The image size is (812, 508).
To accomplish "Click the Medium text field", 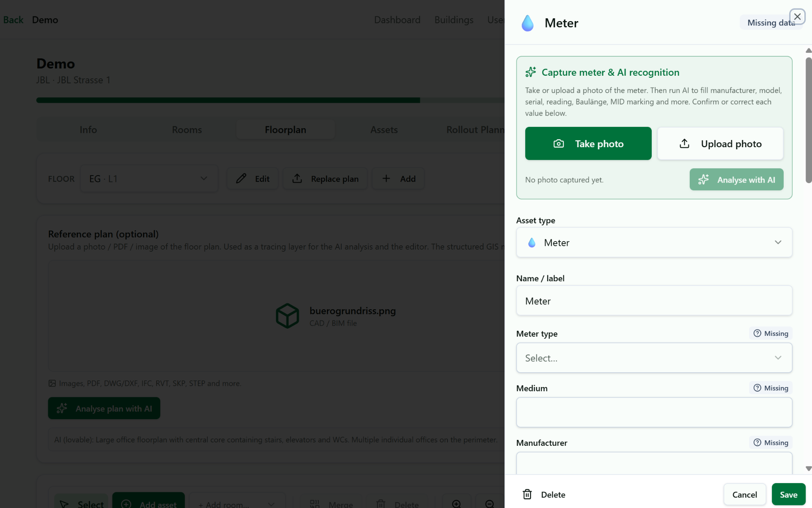I will click(654, 412).
